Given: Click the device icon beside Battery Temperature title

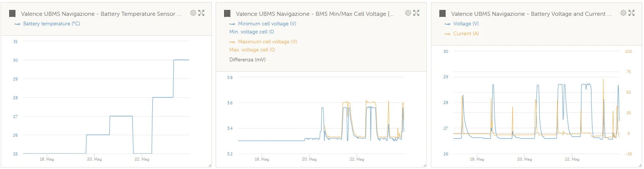Looking at the screenshot, I should point(13,14).
